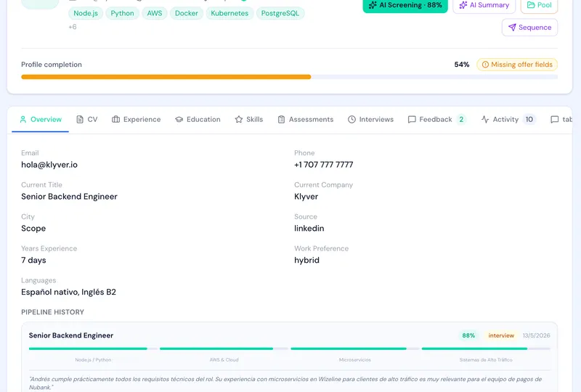581x392 pixels.
Task: Click the graduation cap icon on Education tab
Action: (179, 119)
